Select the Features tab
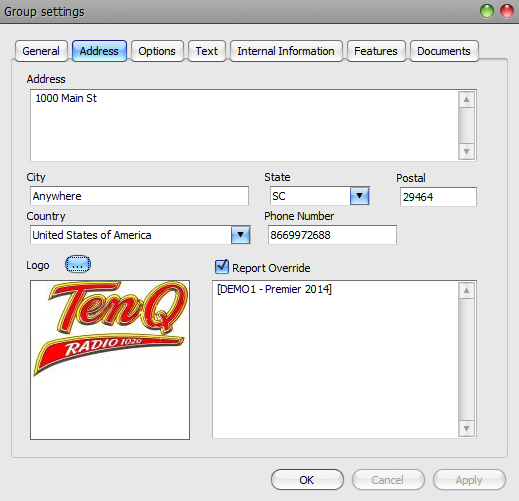This screenshot has height=501, width=519. click(376, 51)
